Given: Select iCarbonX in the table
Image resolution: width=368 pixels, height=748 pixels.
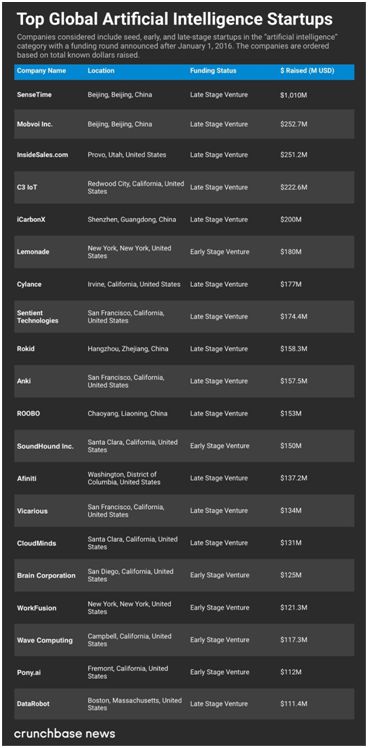Looking at the screenshot, I should pyautogui.click(x=31, y=219).
